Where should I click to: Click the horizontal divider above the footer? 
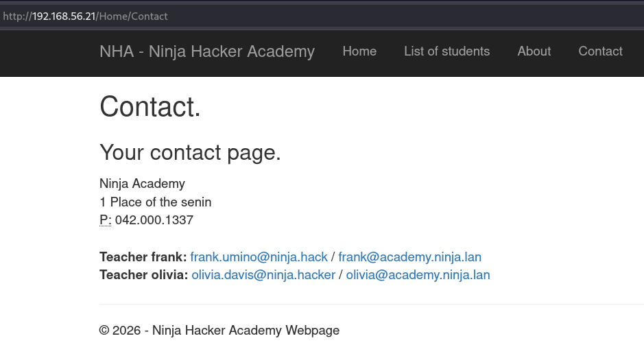pyautogui.click(x=371, y=304)
